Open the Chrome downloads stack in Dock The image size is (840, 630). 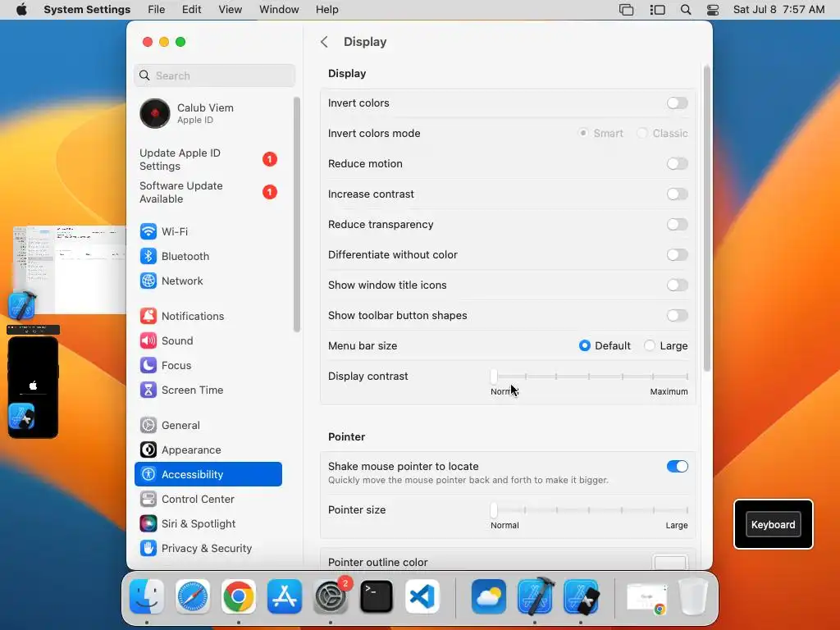coord(647,597)
